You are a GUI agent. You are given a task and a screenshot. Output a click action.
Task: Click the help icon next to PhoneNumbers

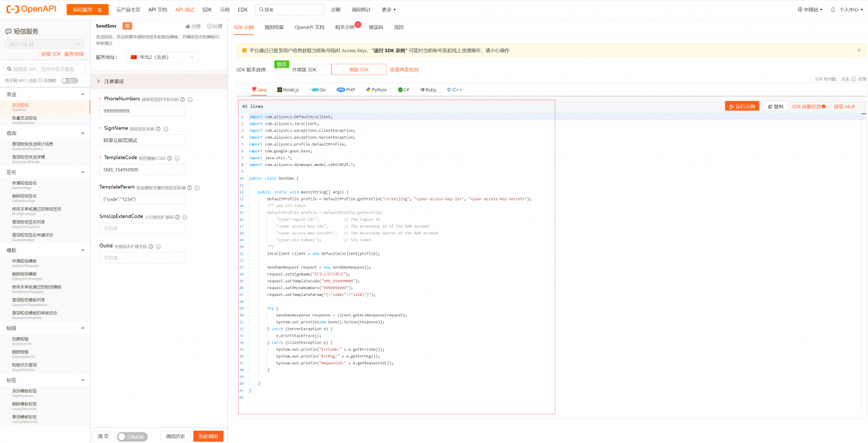[x=182, y=99]
